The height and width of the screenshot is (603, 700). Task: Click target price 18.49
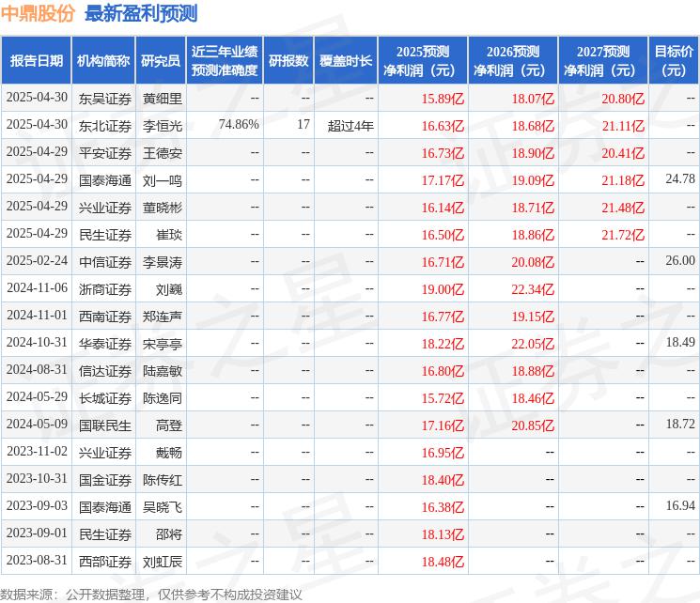click(x=680, y=342)
